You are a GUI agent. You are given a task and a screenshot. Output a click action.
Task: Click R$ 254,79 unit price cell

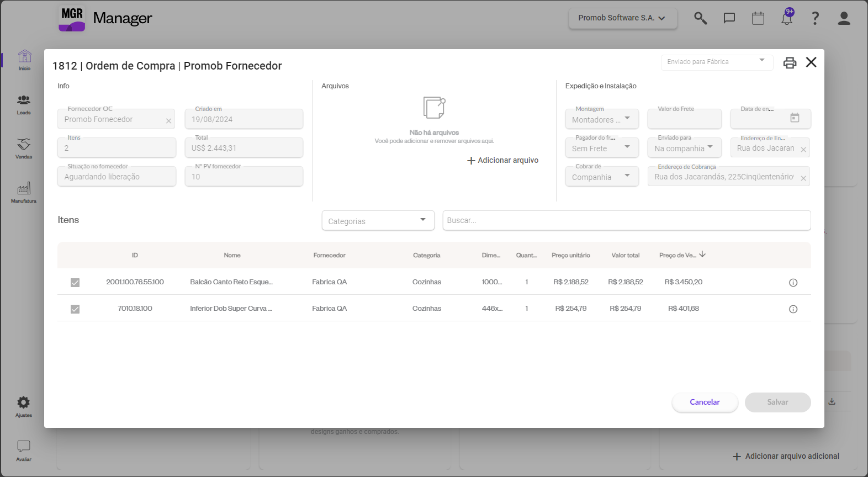click(x=571, y=308)
